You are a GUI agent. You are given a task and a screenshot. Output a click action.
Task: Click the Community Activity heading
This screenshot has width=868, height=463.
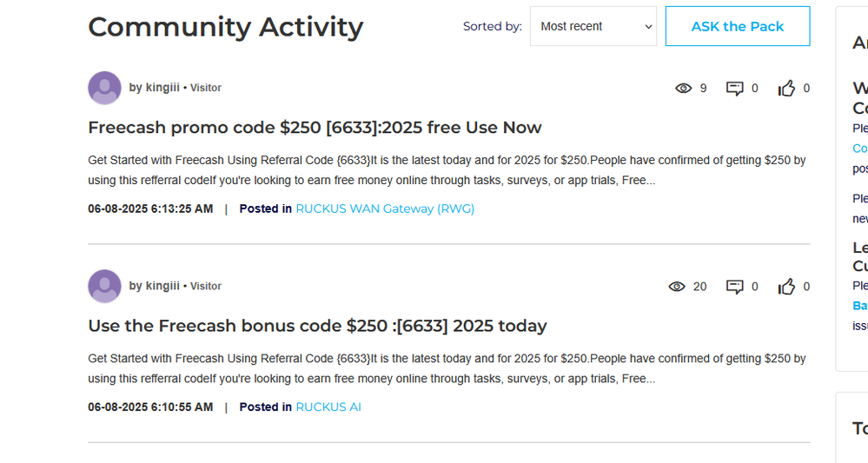[x=225, y=27]
